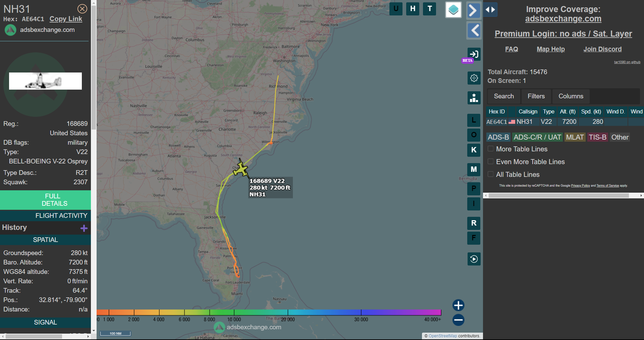Toggle the I map button
The image size is (644, 340).
click(474, 204)
